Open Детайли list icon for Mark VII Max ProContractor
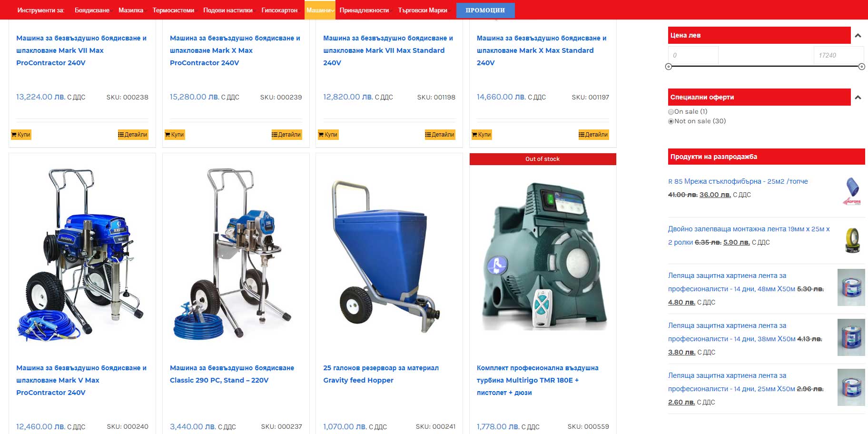868x434 pixels. point(133,135)
